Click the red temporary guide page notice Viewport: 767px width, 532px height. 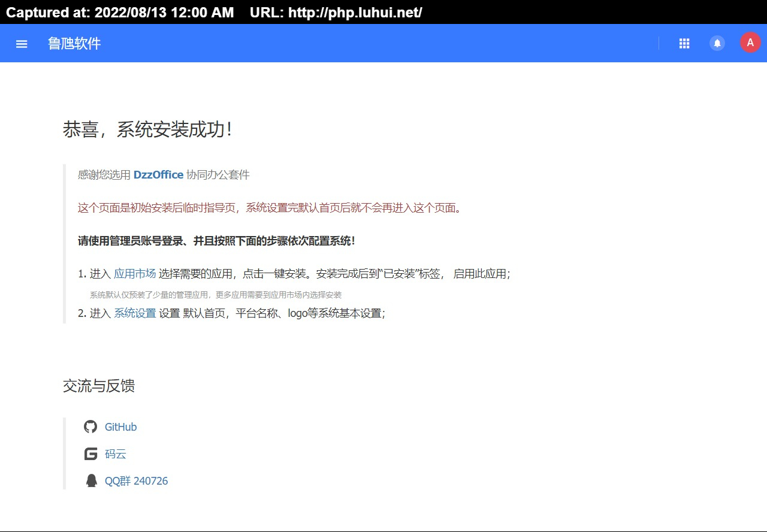click(x=270, y=208)
